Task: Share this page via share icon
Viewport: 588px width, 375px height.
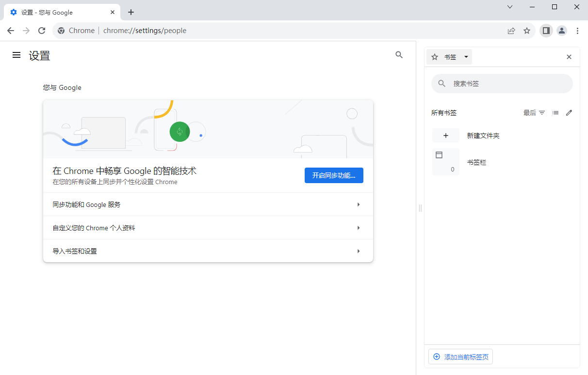Action: pyautogui.click(x=511, y=31)
